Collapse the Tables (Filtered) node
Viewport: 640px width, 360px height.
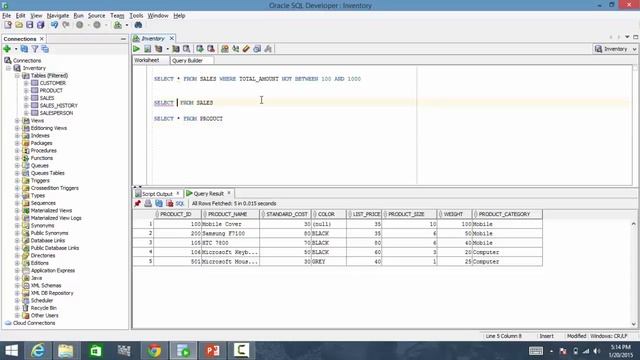click(x=17, y=76)
